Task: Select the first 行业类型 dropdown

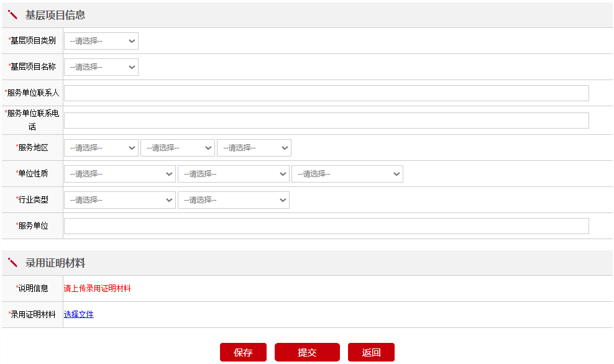Action: pos(120,200)
